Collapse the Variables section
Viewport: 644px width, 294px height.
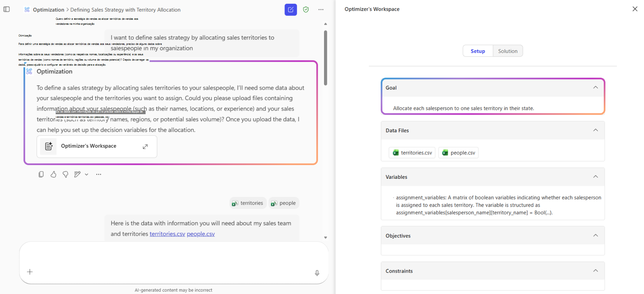click(596, 177)
